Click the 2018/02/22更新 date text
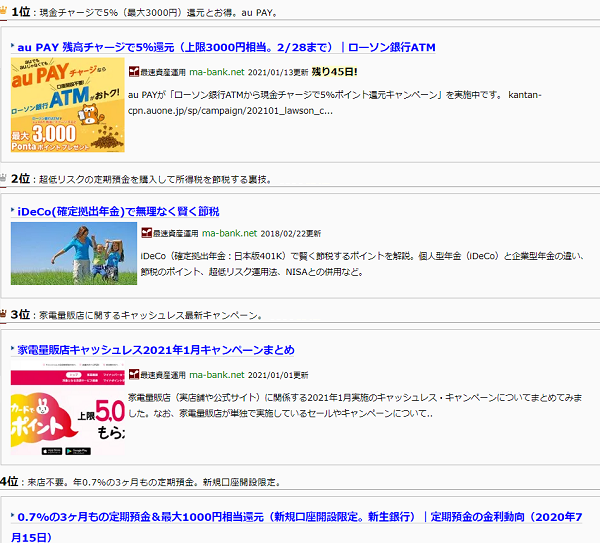 pos(290,233)
